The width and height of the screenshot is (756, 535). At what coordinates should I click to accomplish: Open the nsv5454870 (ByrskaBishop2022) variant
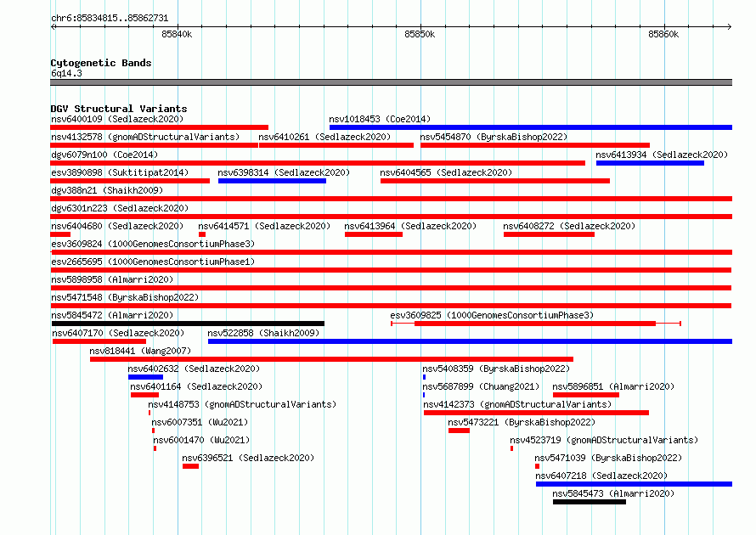tap(534, 145)
